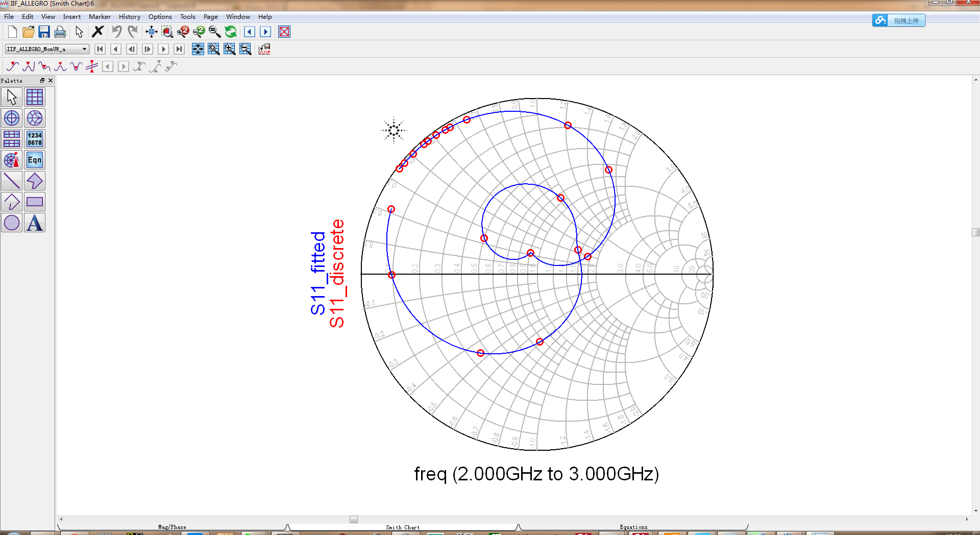Viewport: 980px width, 535px height.
Task: Click the actual-size magnifier icon
Action: click(214, 32)
